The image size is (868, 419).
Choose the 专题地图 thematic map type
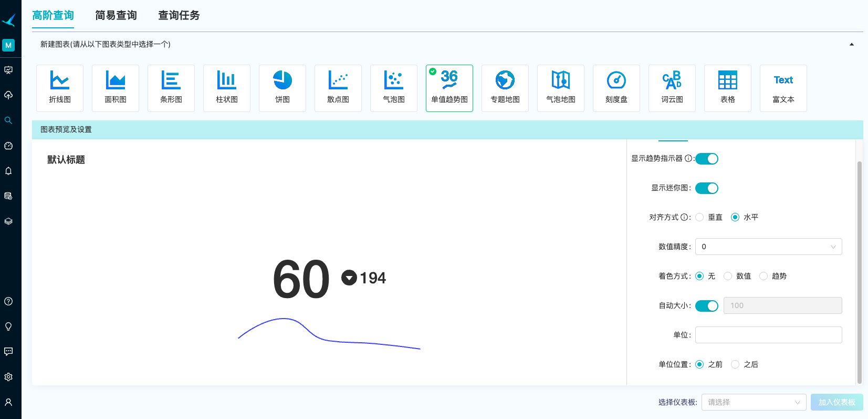(505, 88)
